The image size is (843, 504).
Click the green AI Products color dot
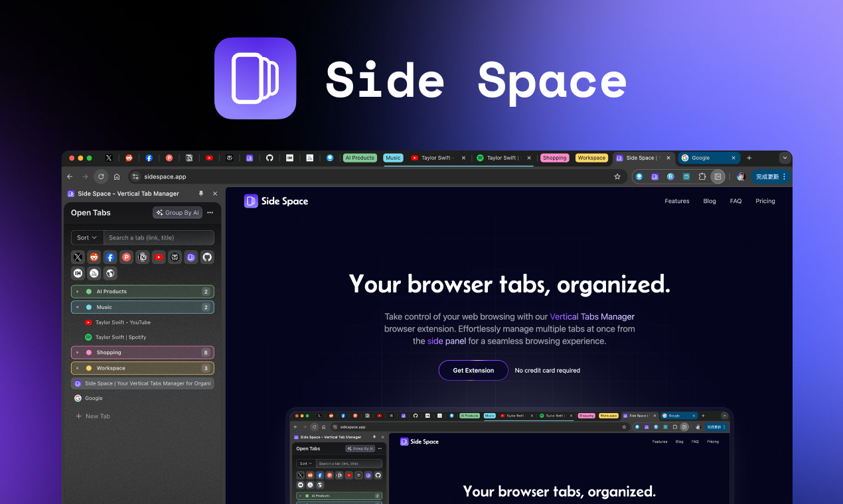coord(89,292)
